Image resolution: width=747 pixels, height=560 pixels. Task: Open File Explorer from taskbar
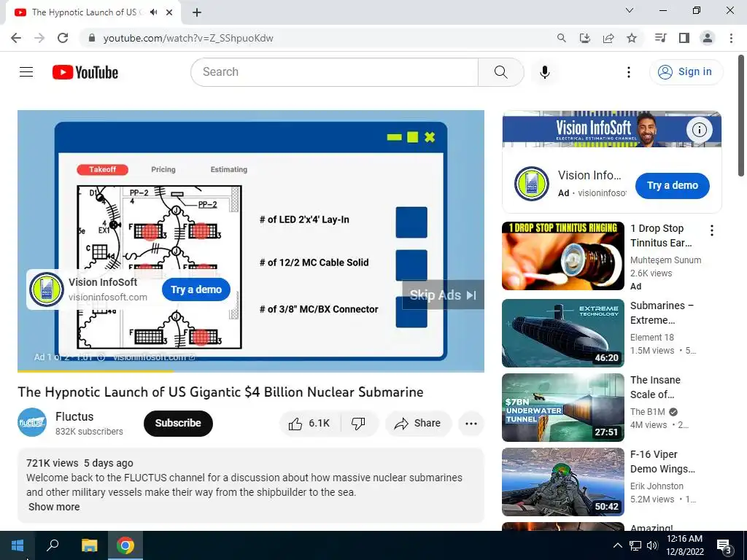89,545
